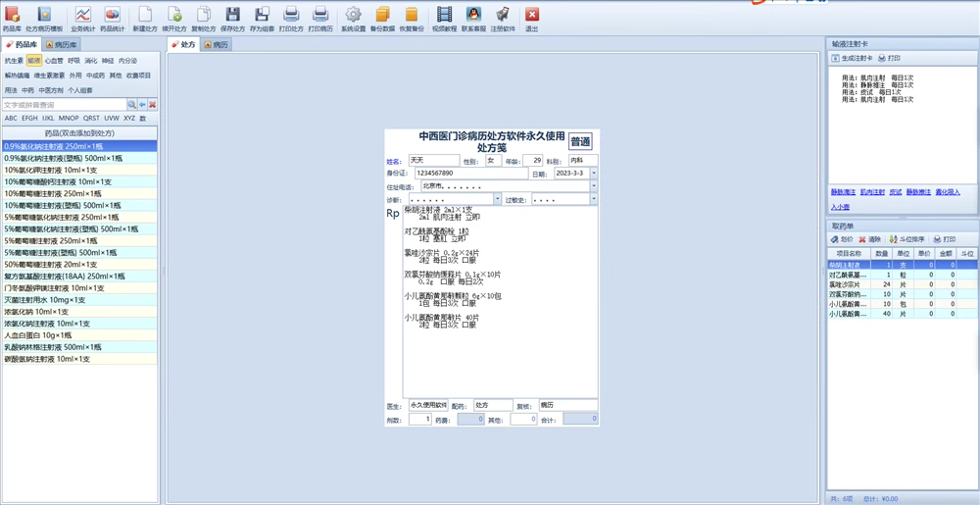This screenshot has width=980, height=505.
Task: Click the blue back arrow beside search
Action: (x=142, y=104)
